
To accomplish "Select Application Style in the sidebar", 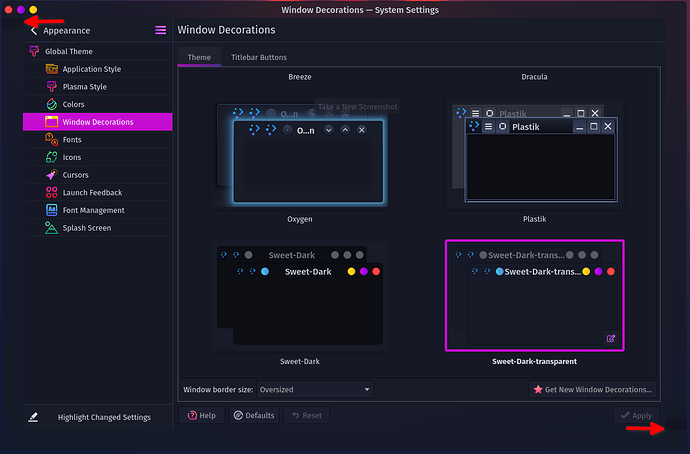I will coord(98,69).
